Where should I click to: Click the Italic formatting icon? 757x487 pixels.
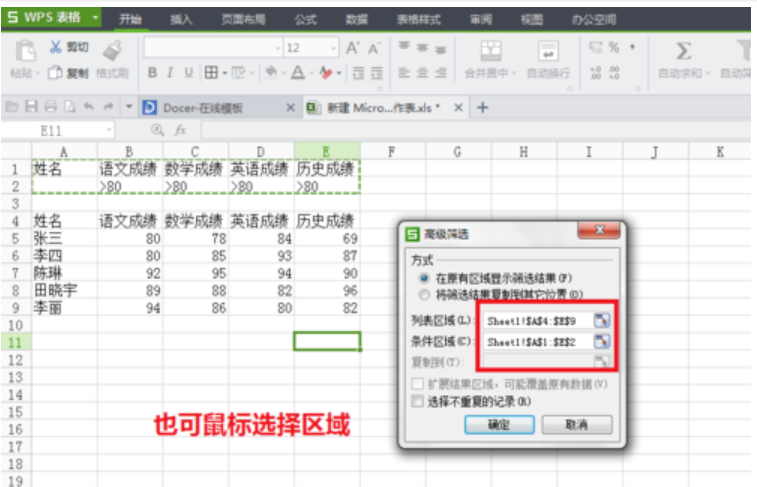click(x=170, y=72)
